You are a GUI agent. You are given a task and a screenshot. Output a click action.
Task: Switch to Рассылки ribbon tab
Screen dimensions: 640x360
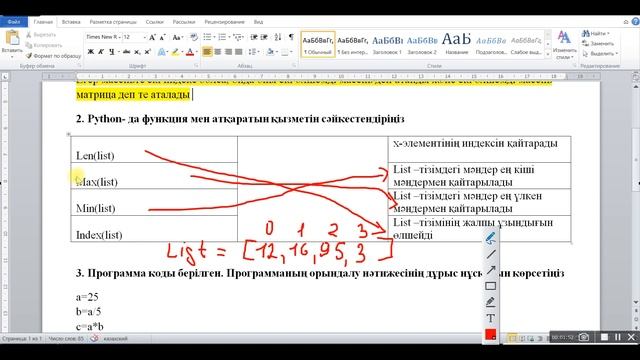pyautogui.click(x=184, y=22)
